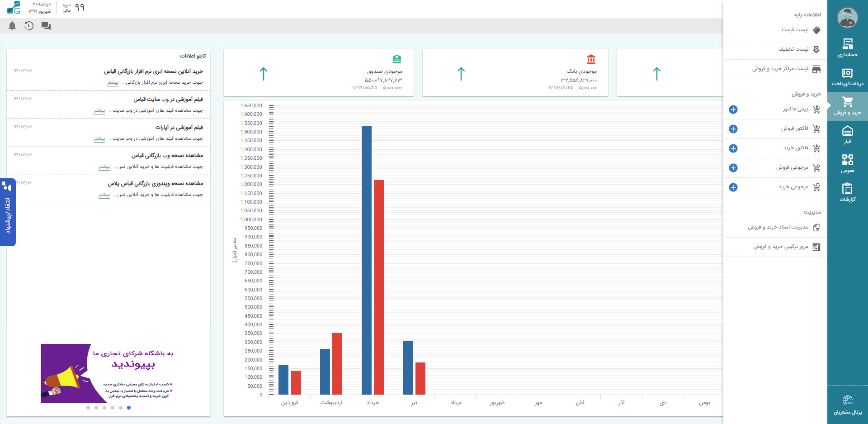868x424 pixels.
Task: Click the Ghyas logo at top left
Action: [x=14, y=8]
